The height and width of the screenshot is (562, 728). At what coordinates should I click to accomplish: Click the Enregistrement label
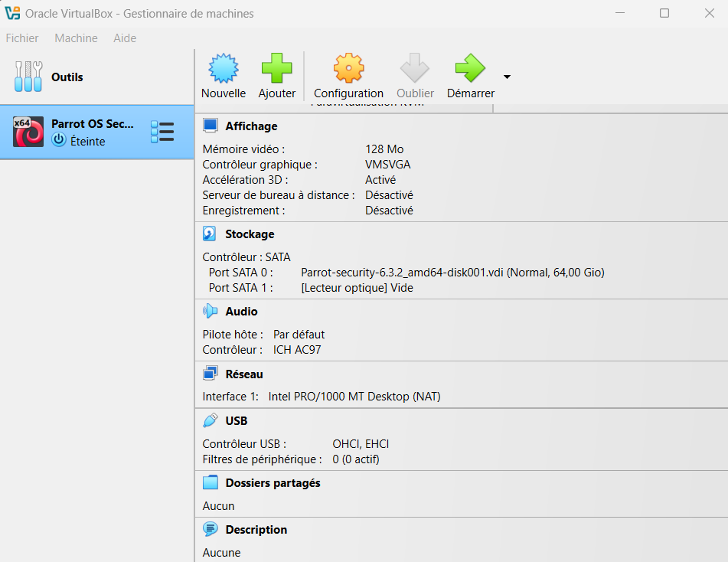pyautogui.click(x=243, y=211)
